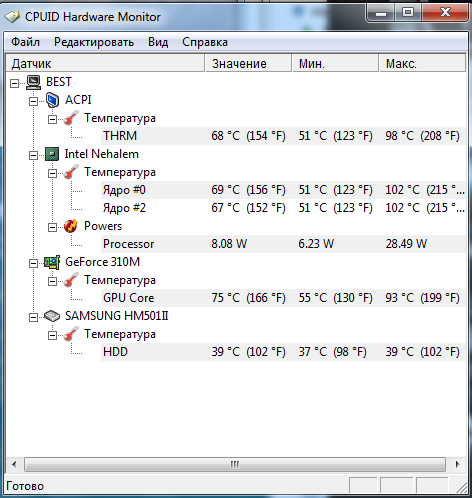
Task: Collapse the GeForce 310M tree node
Action: (33, 263)
